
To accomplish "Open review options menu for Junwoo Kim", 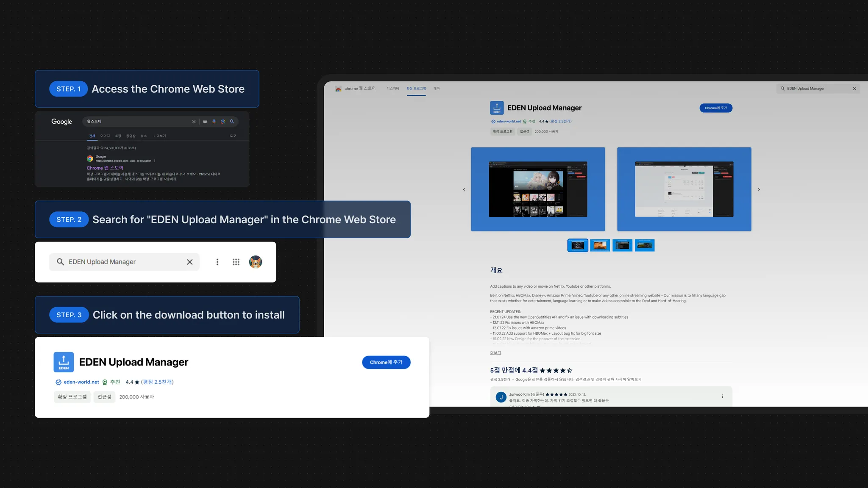I will point(723,396).
